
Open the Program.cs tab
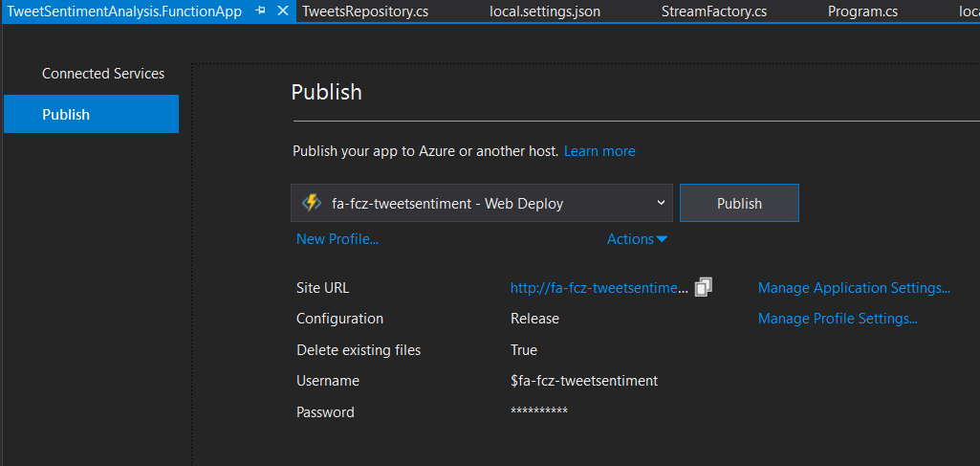click(x=862, y=11)
